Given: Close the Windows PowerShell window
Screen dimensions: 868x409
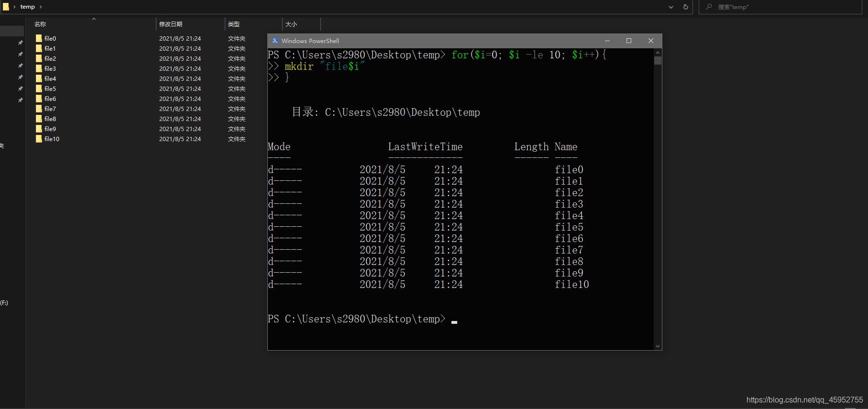Looking at the screenshot, I should point(651,41).
